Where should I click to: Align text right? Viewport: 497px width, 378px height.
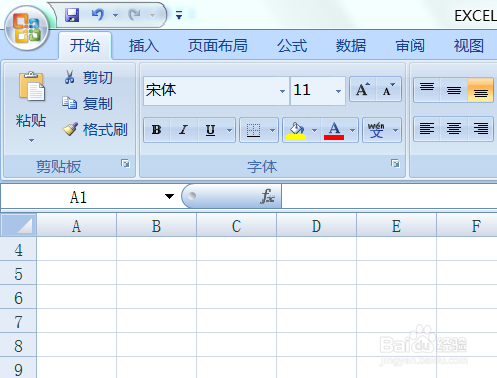tap(480, 129)
